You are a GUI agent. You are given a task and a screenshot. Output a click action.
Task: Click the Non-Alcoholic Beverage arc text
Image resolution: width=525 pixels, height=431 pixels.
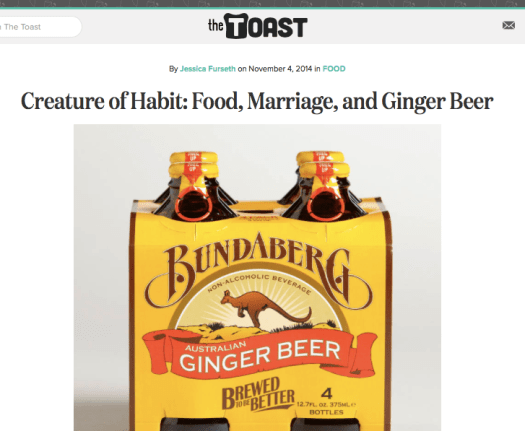click(259, 283)
